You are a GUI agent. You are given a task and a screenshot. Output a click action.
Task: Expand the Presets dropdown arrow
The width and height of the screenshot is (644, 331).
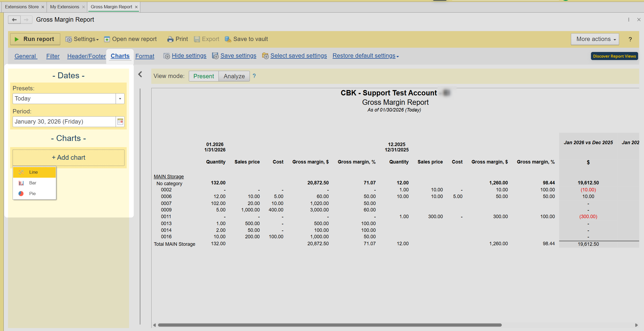coord(120,99)
